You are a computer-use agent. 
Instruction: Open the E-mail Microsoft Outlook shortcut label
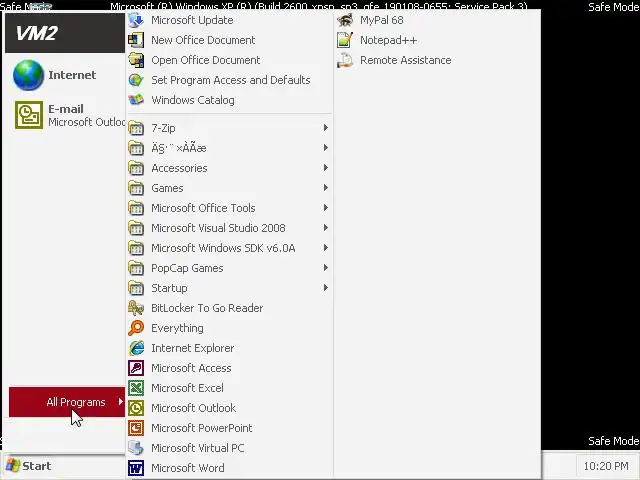[87, 116]
